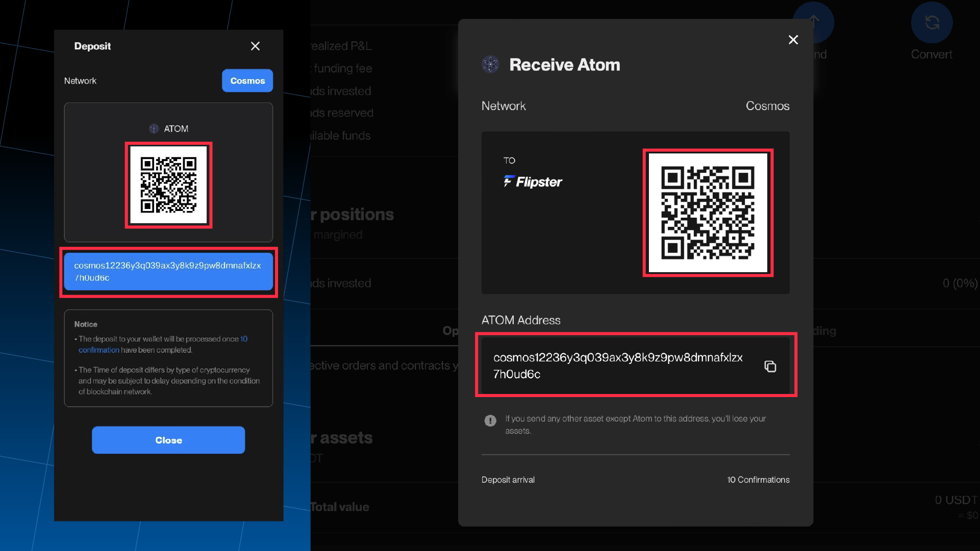
Task: Click the ATOM coin icon in Deposit panel
Action: pyautogui.click(x=154, y=128)
